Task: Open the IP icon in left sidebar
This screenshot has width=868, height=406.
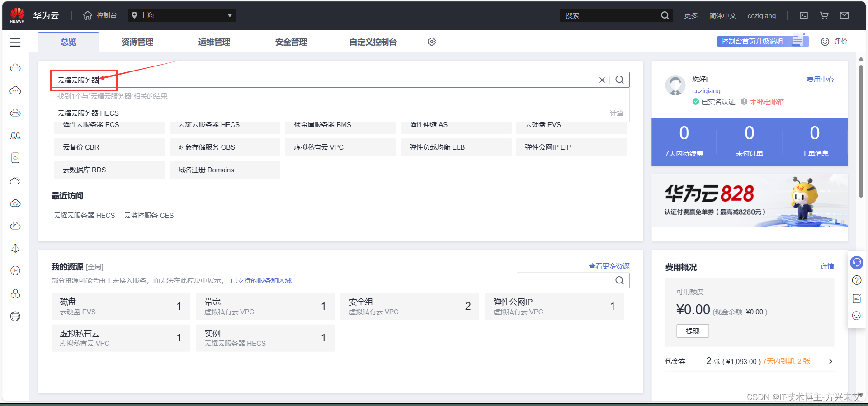Action: click(x=15, y=271)
